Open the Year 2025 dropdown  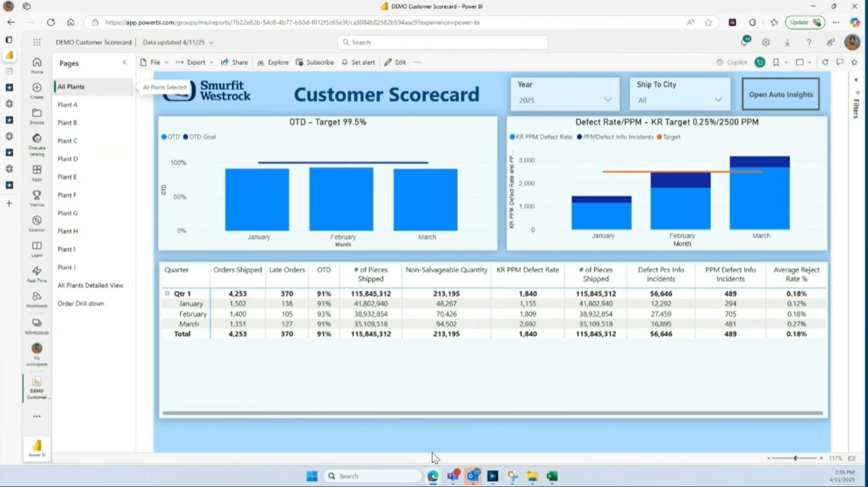tap(565, 100)
